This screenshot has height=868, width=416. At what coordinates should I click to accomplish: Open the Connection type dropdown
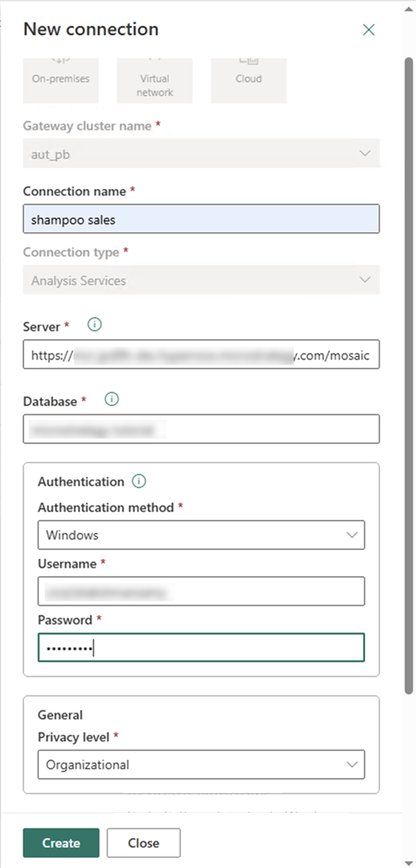(201, 280)
